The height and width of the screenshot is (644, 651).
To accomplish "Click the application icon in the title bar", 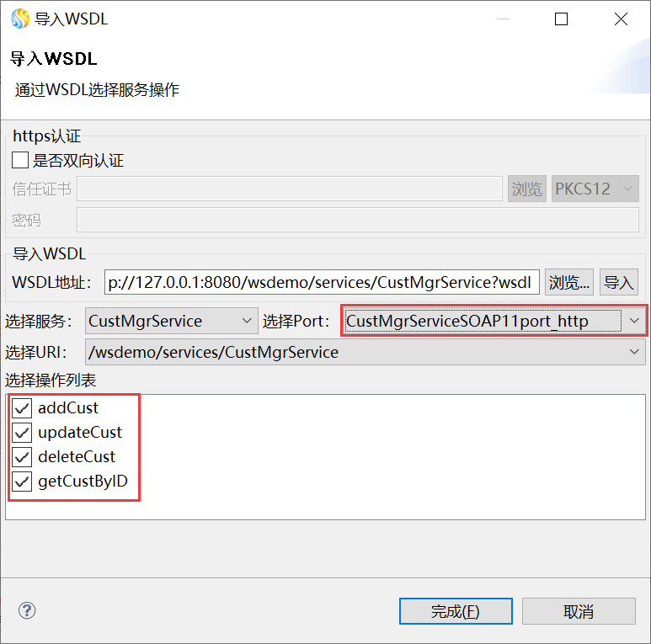I will click(x=19, y=19).
